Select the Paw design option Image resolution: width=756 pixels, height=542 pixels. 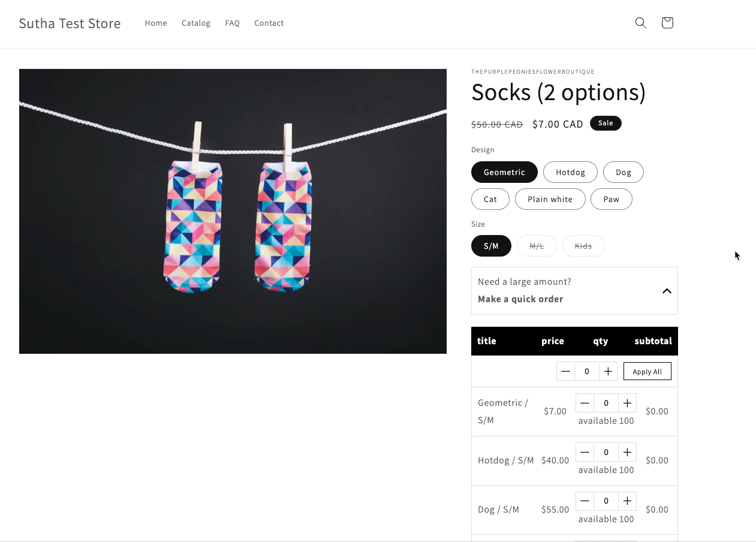pos(611,199)
